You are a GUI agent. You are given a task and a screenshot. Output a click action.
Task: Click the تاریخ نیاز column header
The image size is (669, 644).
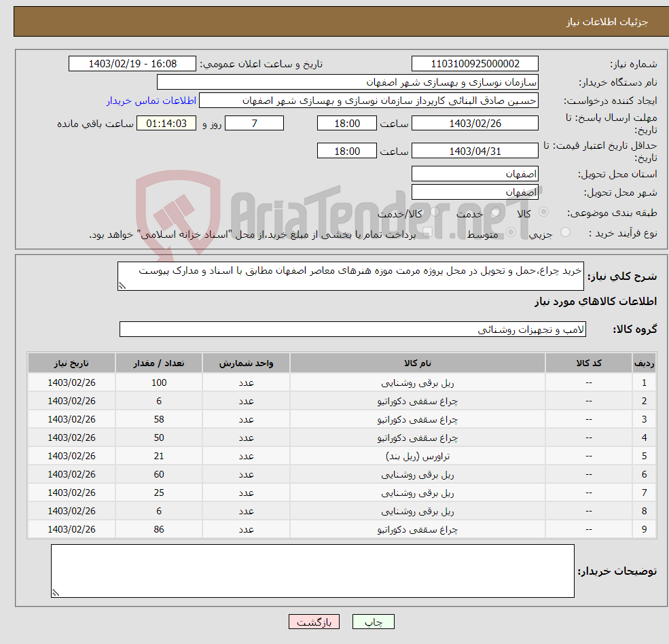click(71, 363)
